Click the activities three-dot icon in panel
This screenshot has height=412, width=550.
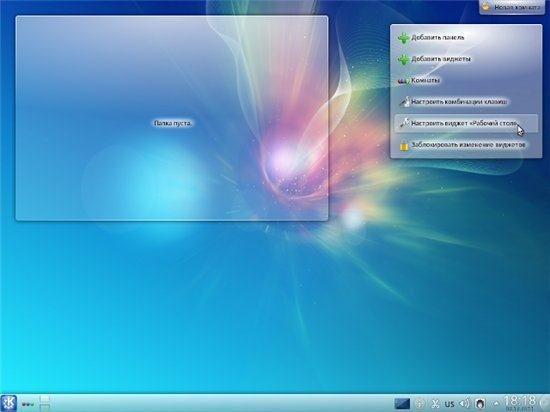pos(28,404)
